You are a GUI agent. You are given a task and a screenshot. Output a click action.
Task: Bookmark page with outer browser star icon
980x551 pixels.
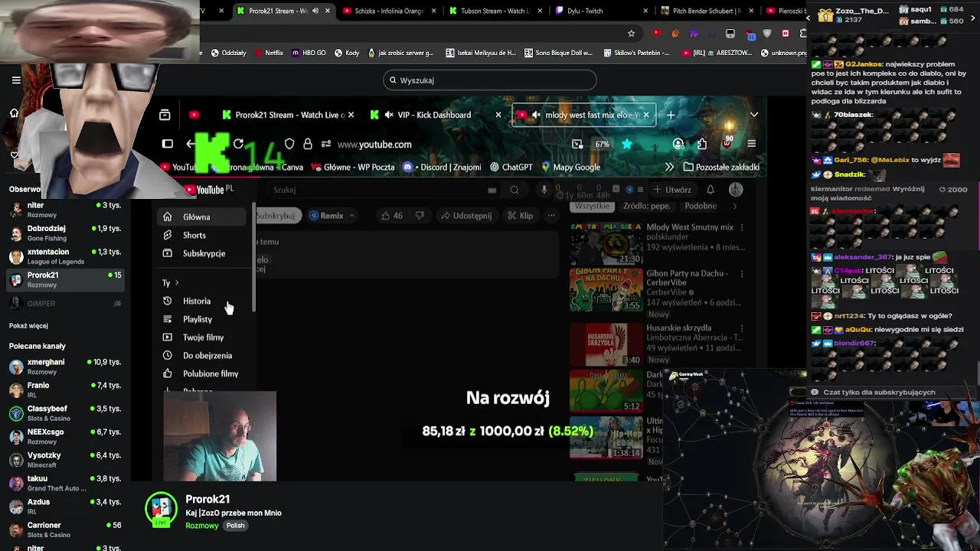click(631, 34)
